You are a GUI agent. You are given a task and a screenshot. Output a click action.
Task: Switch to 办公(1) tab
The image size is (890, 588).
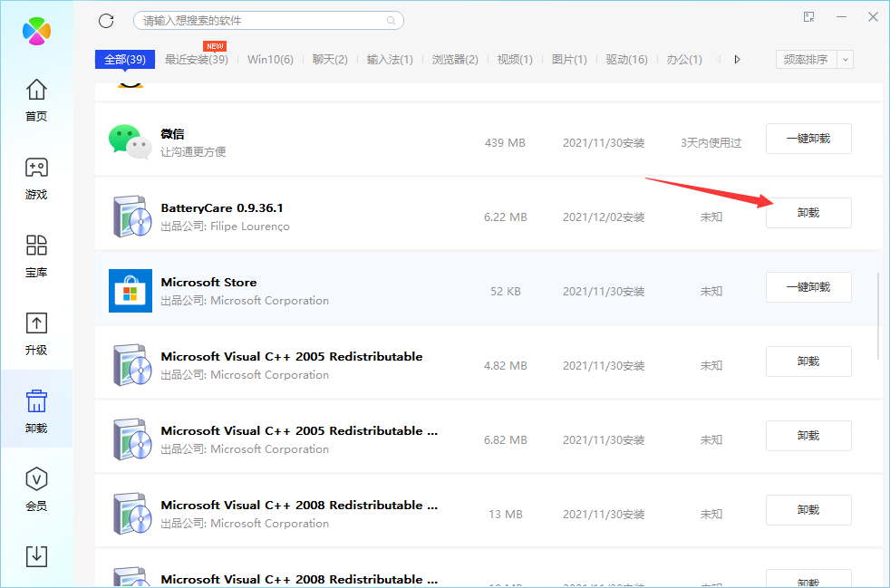[684, 60]
